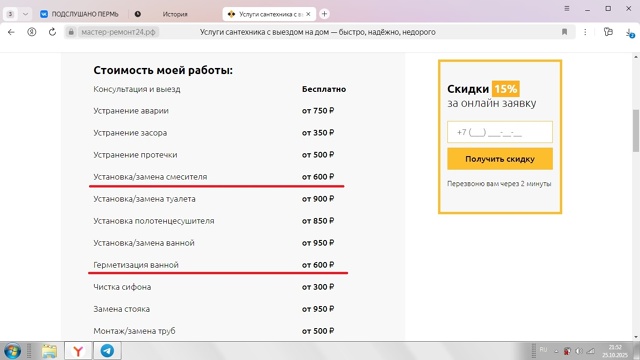Add a new tab with plus button

(x=324, y=14)
